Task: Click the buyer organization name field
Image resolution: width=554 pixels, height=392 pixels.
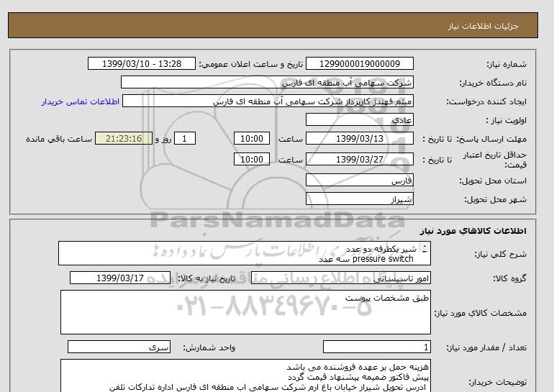Action: pos(267,82)
